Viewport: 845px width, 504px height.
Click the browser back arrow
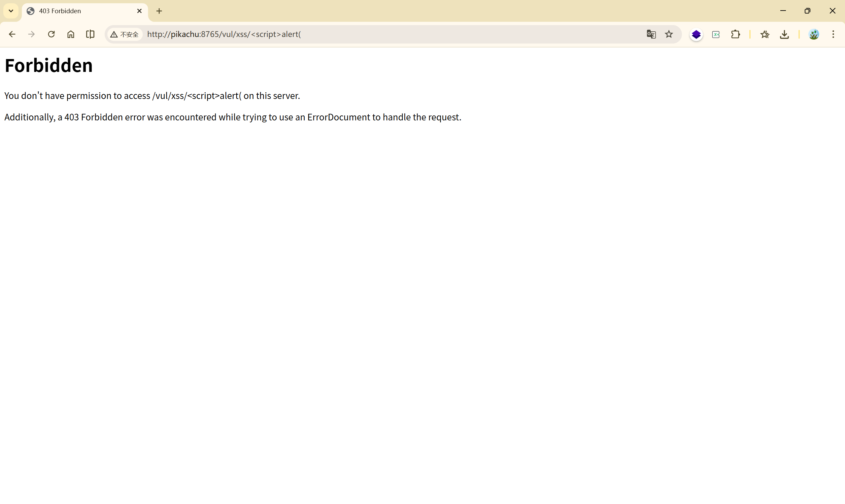[x=12, y=34]
